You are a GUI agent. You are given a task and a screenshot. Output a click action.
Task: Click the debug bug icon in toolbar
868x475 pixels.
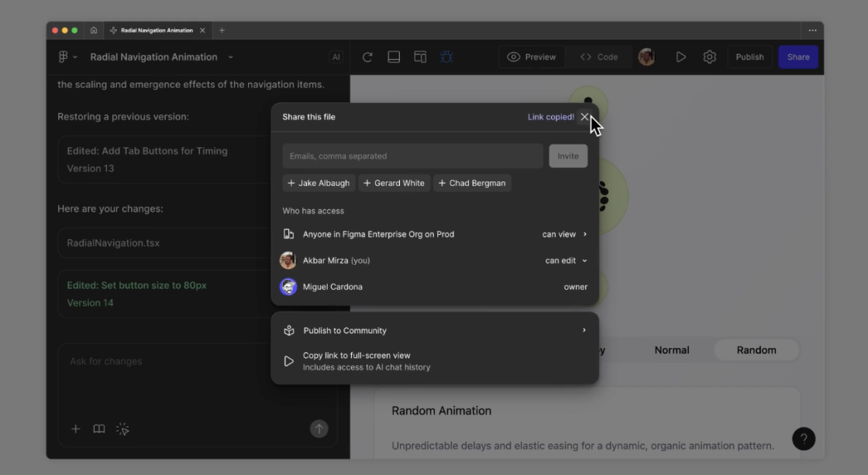[x=446, y=57]
